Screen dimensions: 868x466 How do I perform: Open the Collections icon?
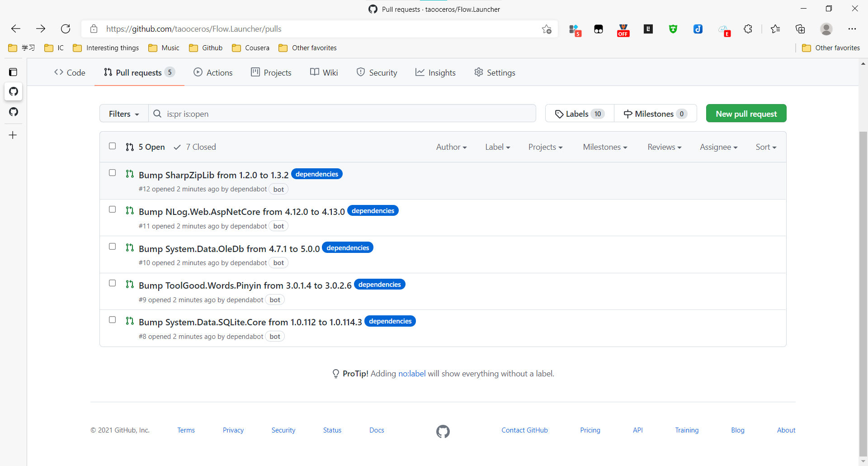point(800,29)
